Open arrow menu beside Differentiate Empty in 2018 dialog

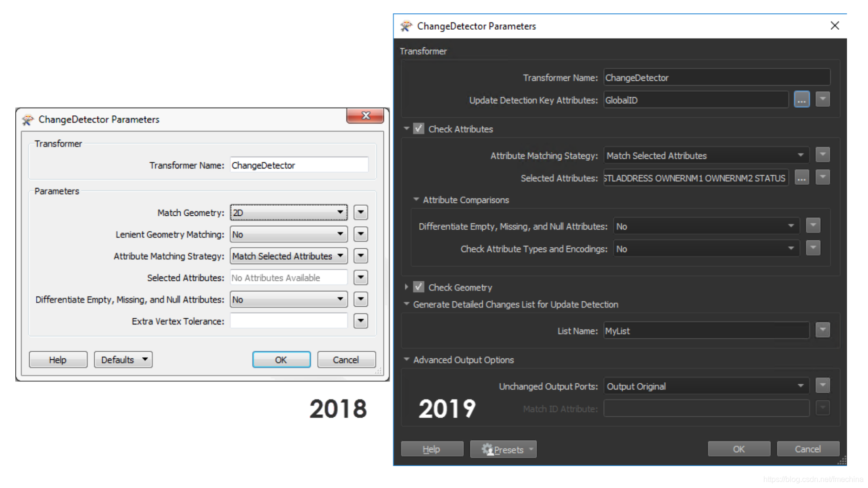click(361, 299)
